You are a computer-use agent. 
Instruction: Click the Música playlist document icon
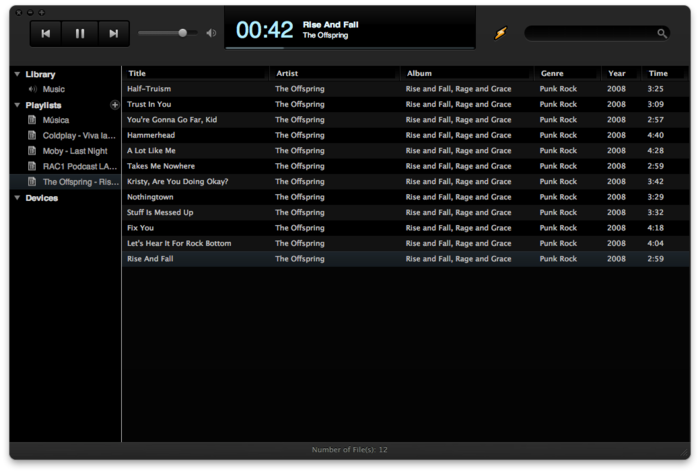[32, 120]
